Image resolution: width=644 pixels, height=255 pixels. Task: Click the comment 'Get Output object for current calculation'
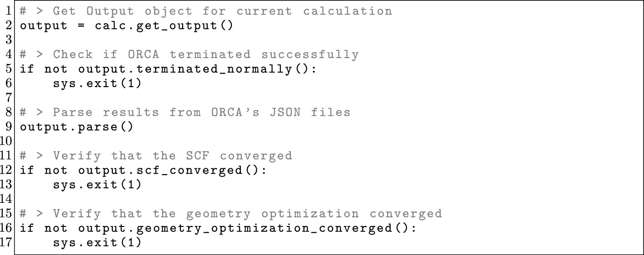[205, 11]
